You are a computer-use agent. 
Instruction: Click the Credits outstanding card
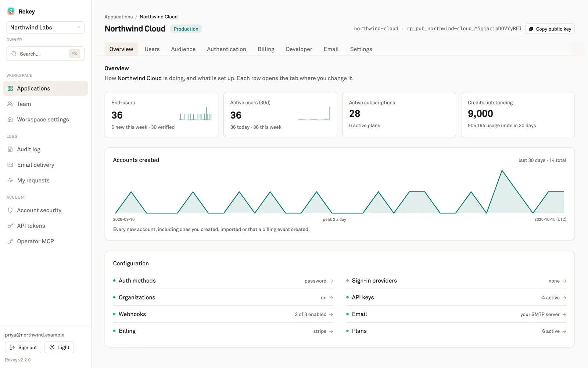[x=518, y=115]
